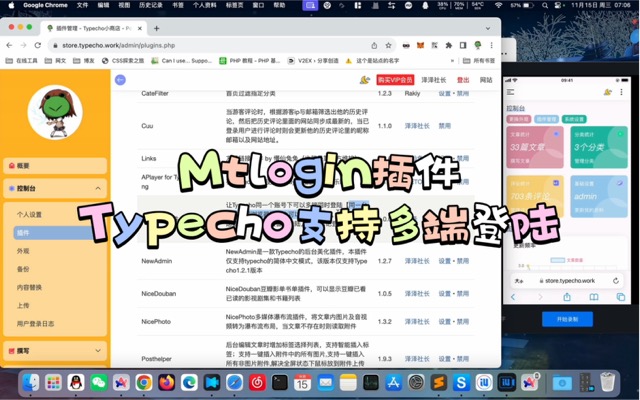Open 上传 in sidebar
The height and width of the screenshot is (400, 640).
tap(23, 305)
